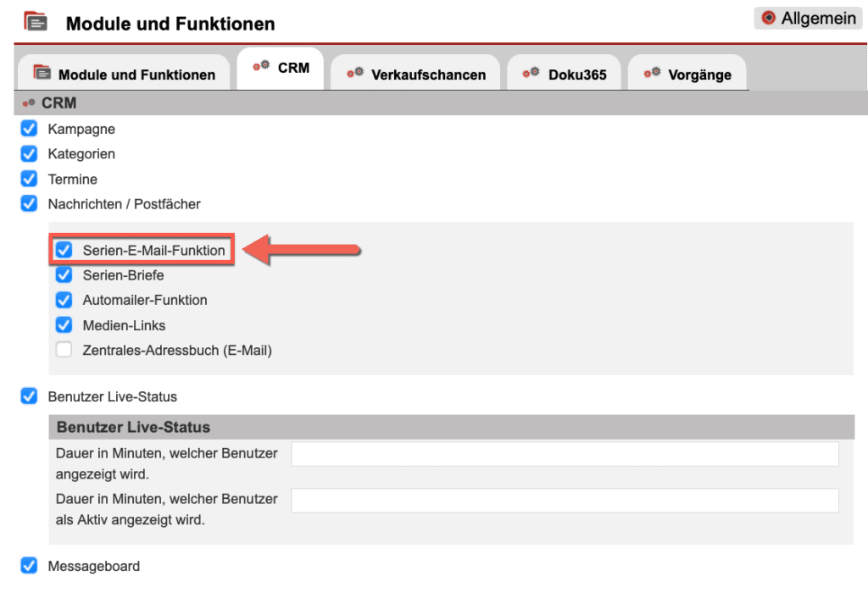868x598 pixels.
Task: Disable the Kampagne checkbox
Action: (28, 129)
